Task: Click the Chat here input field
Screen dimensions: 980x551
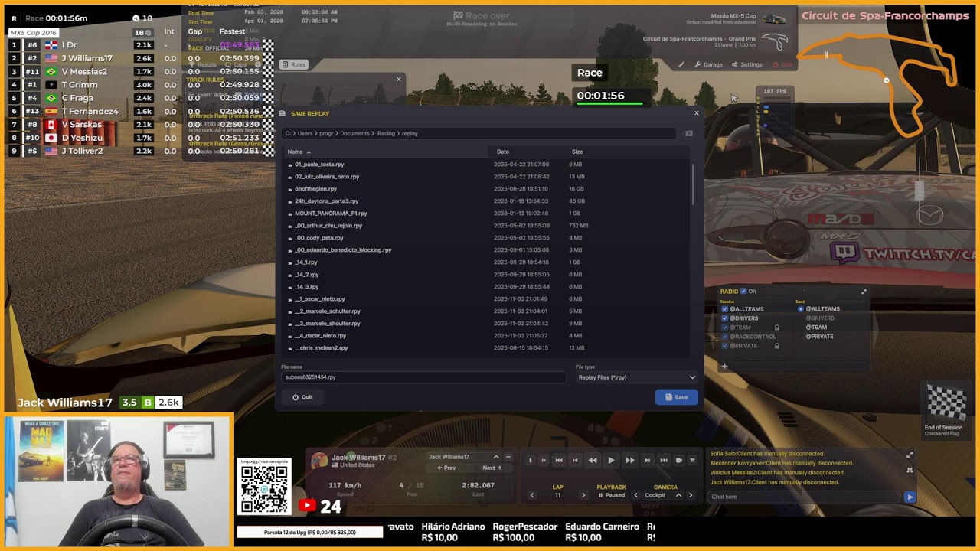Action: 805,497
